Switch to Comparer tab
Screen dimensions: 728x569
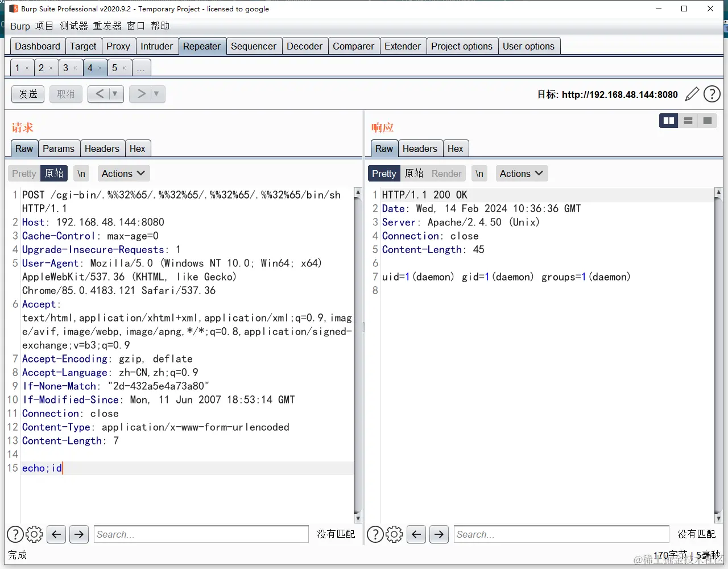tap(354, 46)
